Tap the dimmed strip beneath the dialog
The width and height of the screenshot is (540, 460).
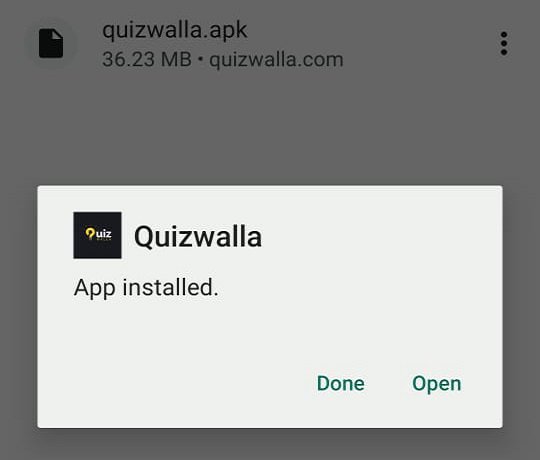(270, 445)
